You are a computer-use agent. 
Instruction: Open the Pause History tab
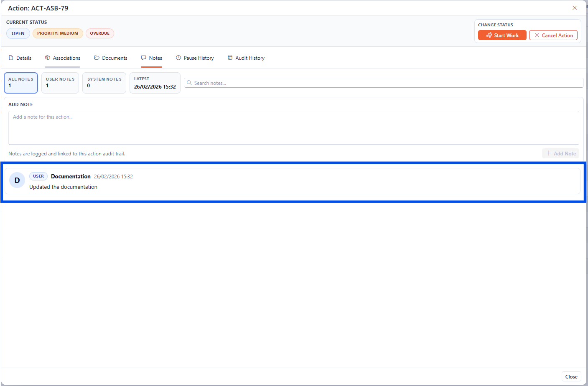195,58
